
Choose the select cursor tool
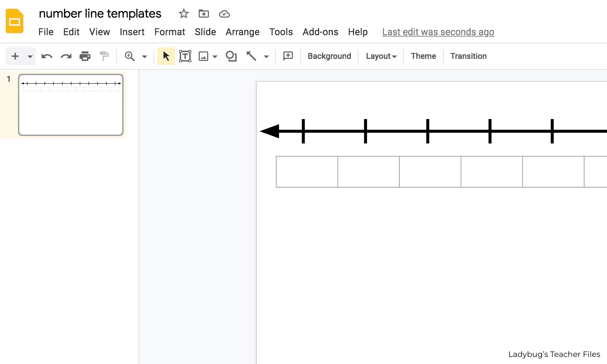[x=166, y=56]
